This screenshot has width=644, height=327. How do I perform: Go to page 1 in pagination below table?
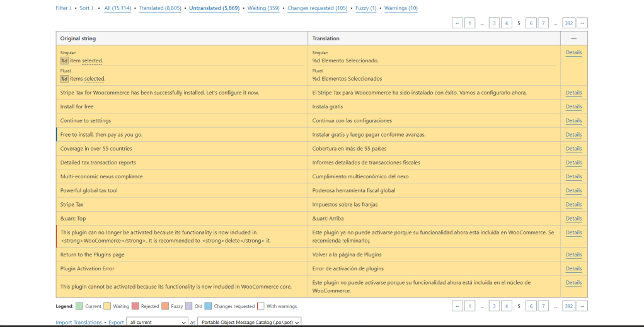coord(470,306)
